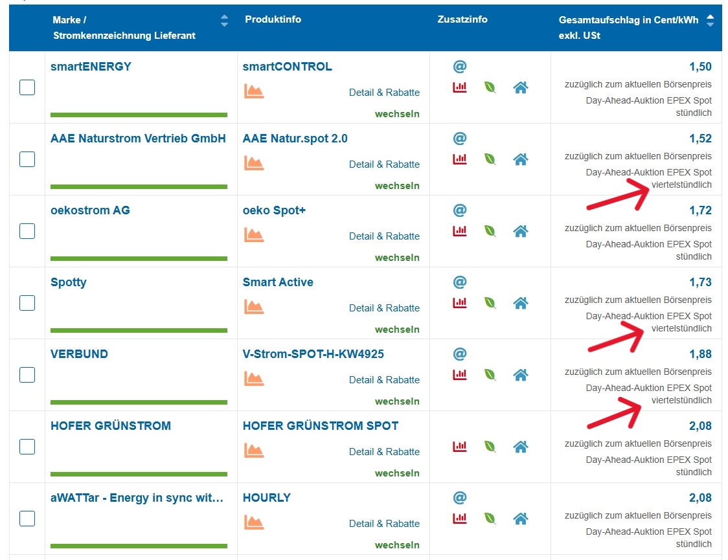728x560 pixels.
Task: Click the email icon in AAE Naturstrom row
Action: click(x=460, y=139)
